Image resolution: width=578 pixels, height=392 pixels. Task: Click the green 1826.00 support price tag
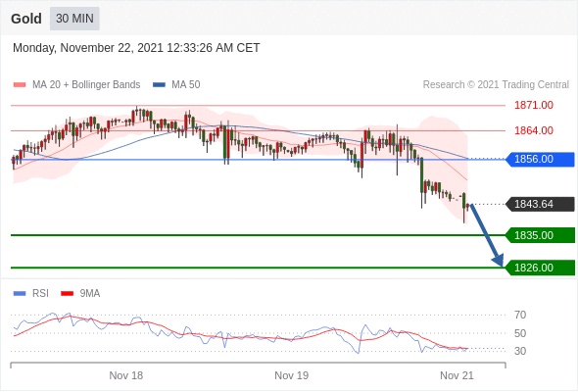pos(540,268)
